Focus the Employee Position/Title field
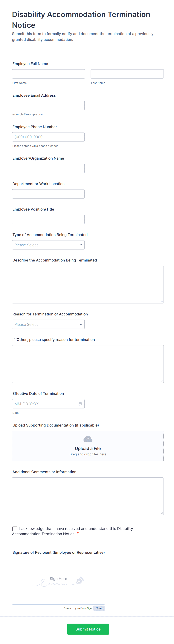 click(48, 220)
